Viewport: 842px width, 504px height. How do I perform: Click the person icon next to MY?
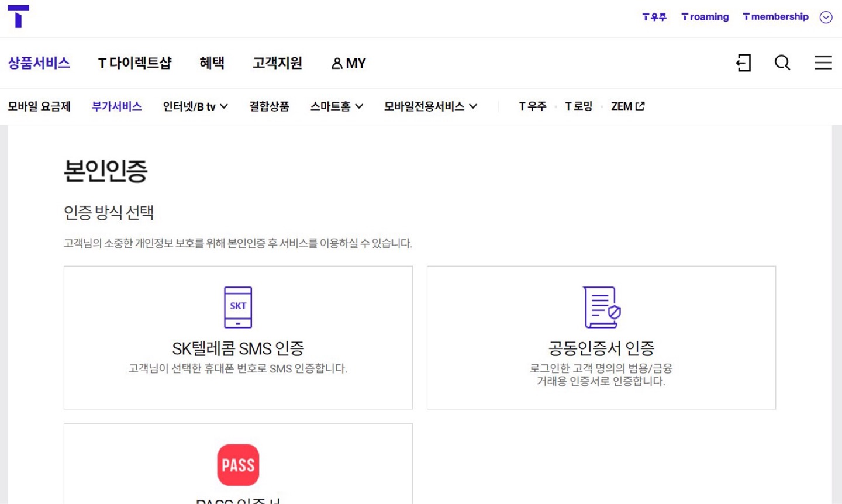tap(336, 63)
